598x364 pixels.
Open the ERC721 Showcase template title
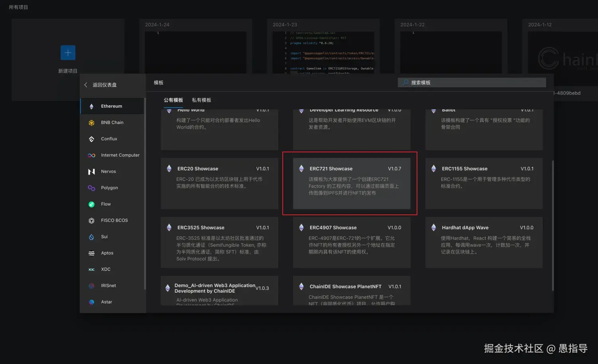[331, 169]
